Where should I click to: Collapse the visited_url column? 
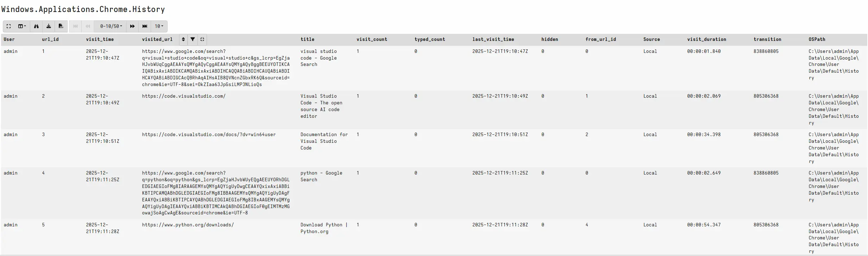[x=202, y=39]
